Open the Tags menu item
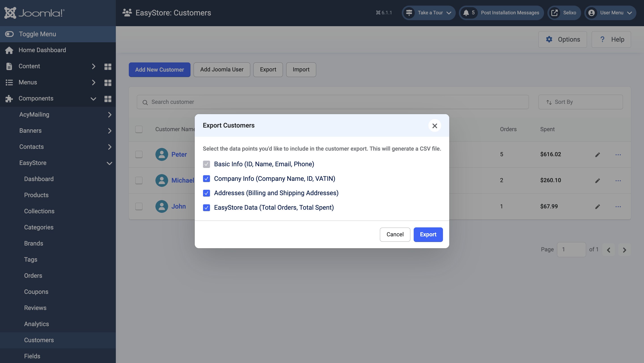The image size is (644, 363). (30, 259)
